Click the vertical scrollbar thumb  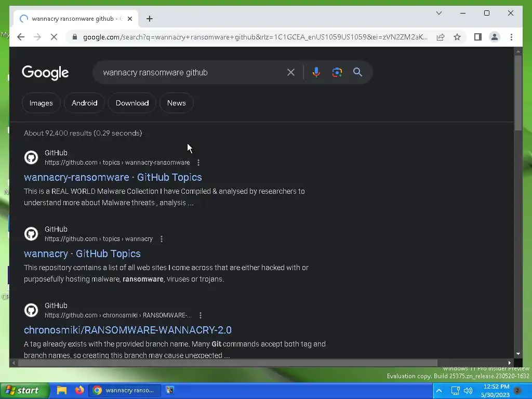(x=518, y=93)
